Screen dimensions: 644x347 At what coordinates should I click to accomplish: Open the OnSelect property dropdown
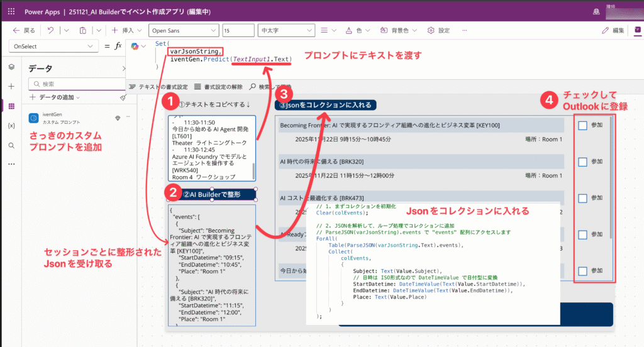pyautogui.click(x=53, y=46)
